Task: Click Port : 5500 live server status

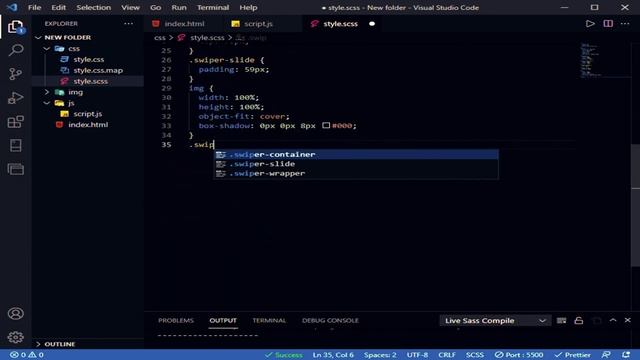Action: pos(519,355)
